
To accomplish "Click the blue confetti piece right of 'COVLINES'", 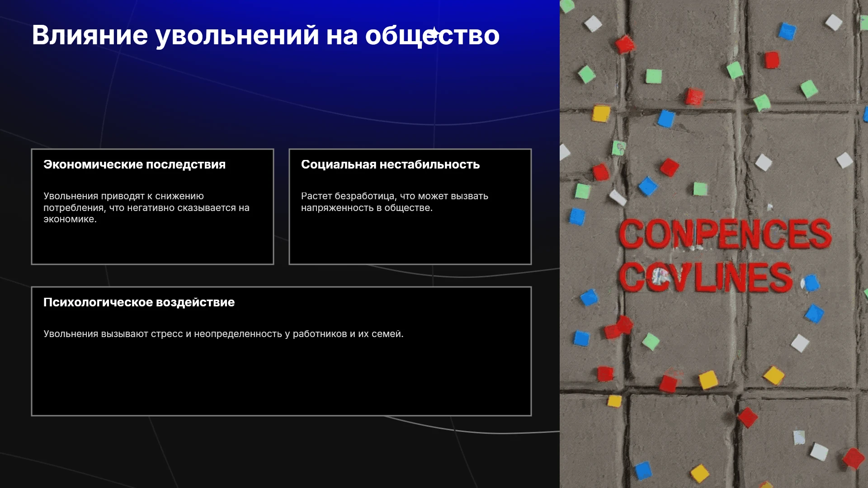I will tap(811, 283).
